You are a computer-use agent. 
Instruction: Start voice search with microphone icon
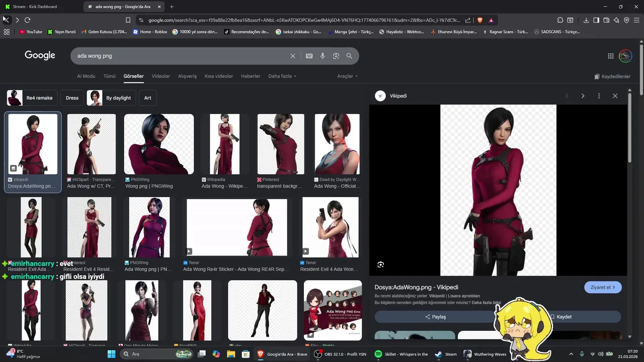[x=323, y=56]
